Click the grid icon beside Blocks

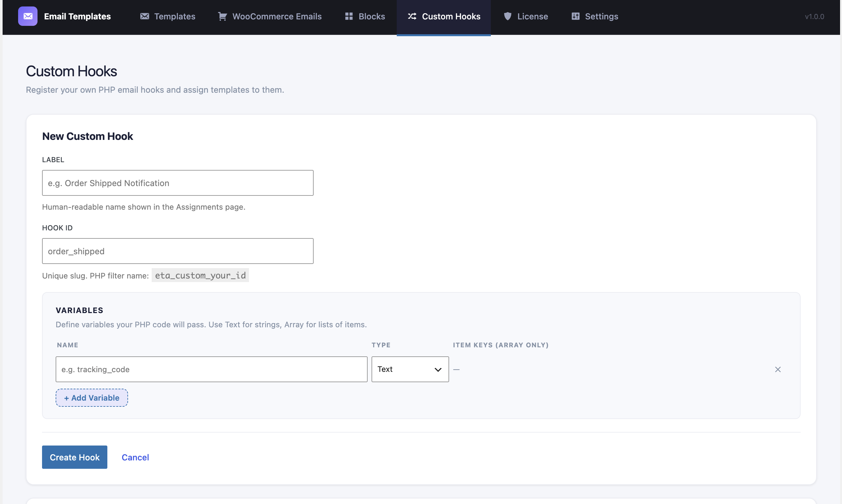point(349,16)
